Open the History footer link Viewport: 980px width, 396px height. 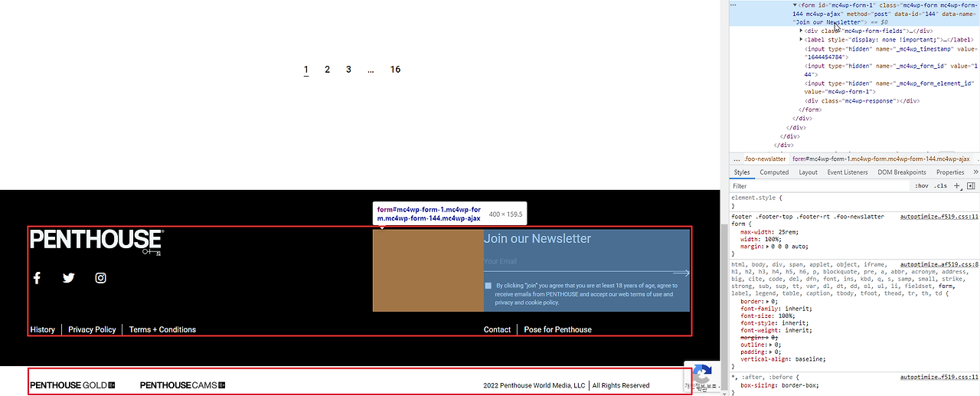pos(42,329)
